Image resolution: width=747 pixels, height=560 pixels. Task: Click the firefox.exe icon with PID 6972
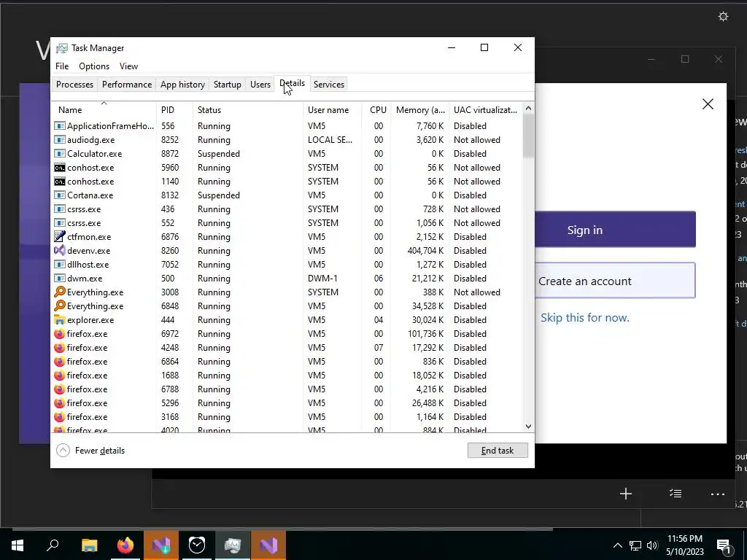[60, 334]
